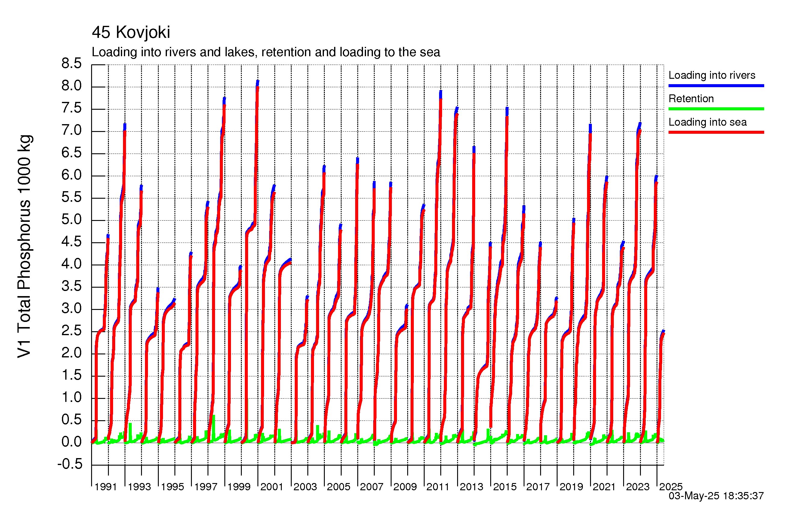The height and width of the screenshot is (511, 812).
Task: Click the y-axis value 1.0
Action: coord(72,397)
